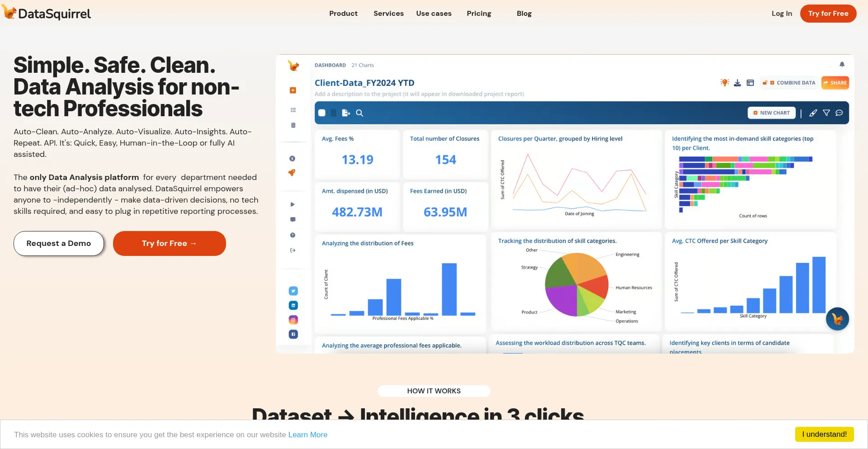The image size is (868, 449).
Task: Check the select-all box in the chart toolbar
Action: click(322, 113)
